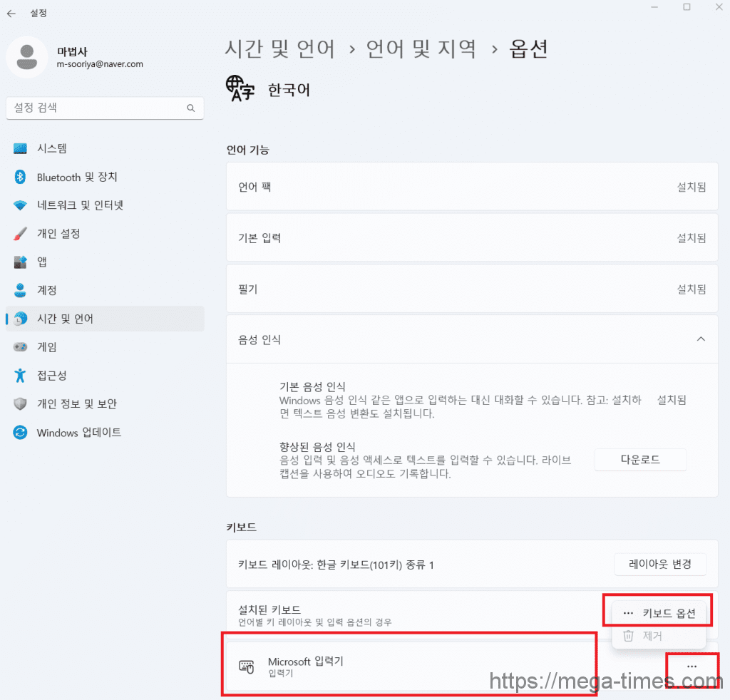Image resolution: width=730 pixels, height=700 pixels.
Task: Open the System (시스템) icon in sidebar
Action: (21, 149)
